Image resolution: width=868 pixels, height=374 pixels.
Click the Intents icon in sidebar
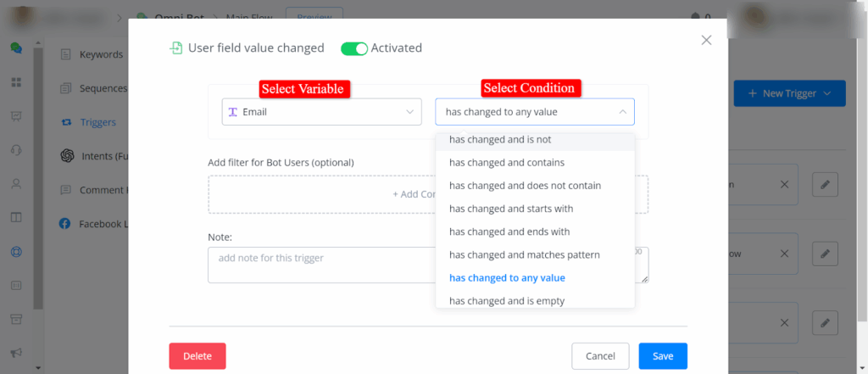66,156
